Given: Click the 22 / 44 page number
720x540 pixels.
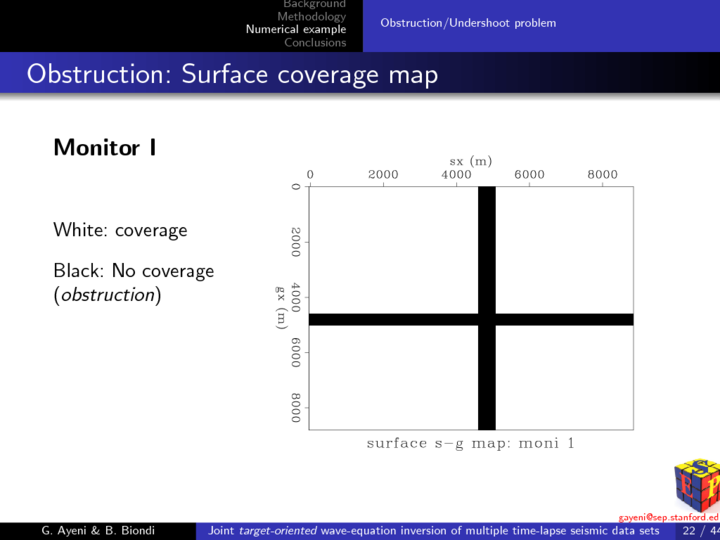Looking at the screenshot, I should (x=699, y=531).
